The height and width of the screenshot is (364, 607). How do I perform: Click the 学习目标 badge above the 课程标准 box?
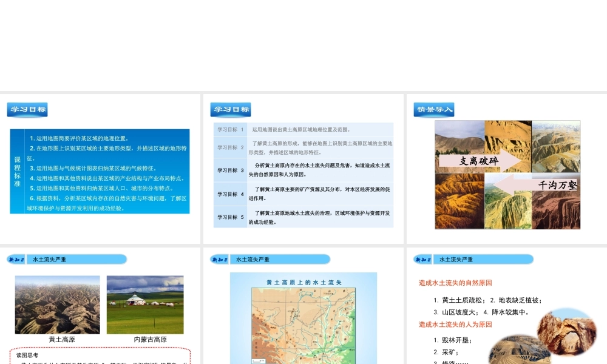(27, 110)
